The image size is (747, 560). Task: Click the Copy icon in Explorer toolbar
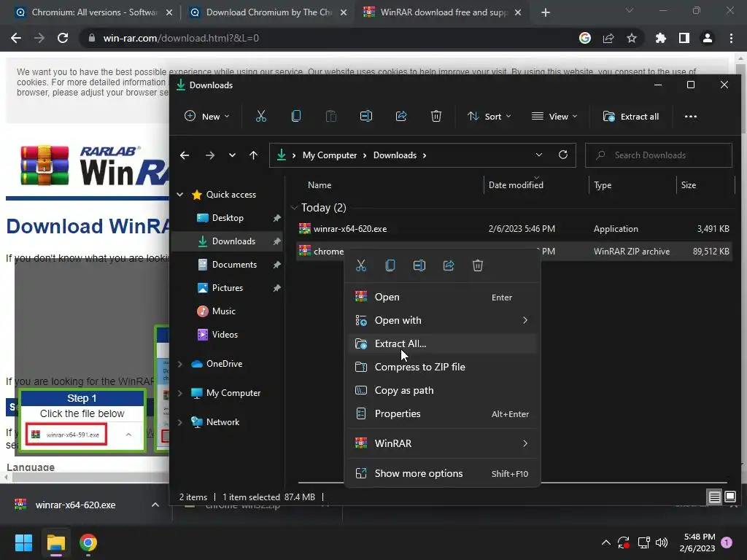click(296, 116)
